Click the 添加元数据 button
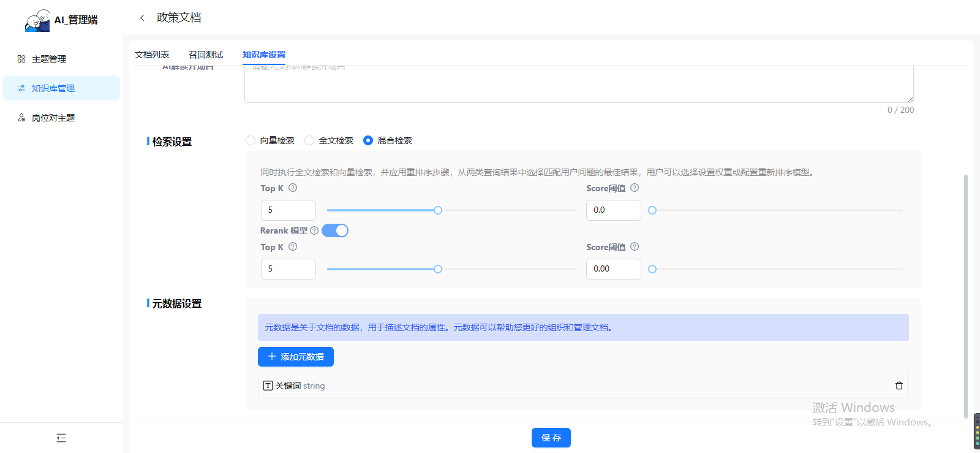The height and width of the screenshot is (453, 980). pyautogui.click(x=296, y=357)
